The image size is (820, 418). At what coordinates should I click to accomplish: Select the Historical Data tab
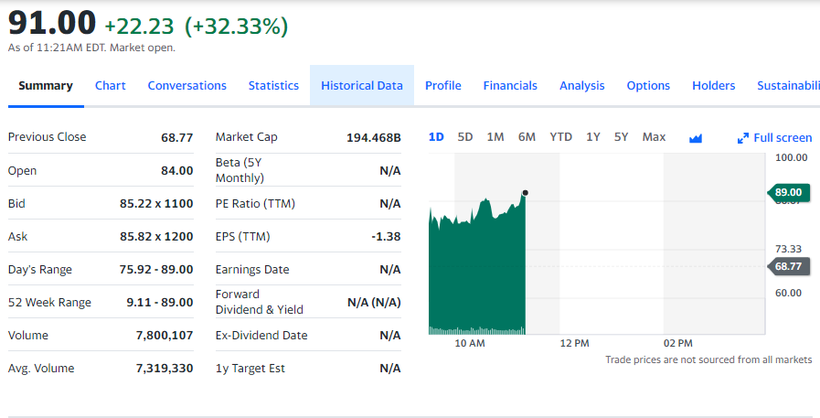tap(361, 86)
